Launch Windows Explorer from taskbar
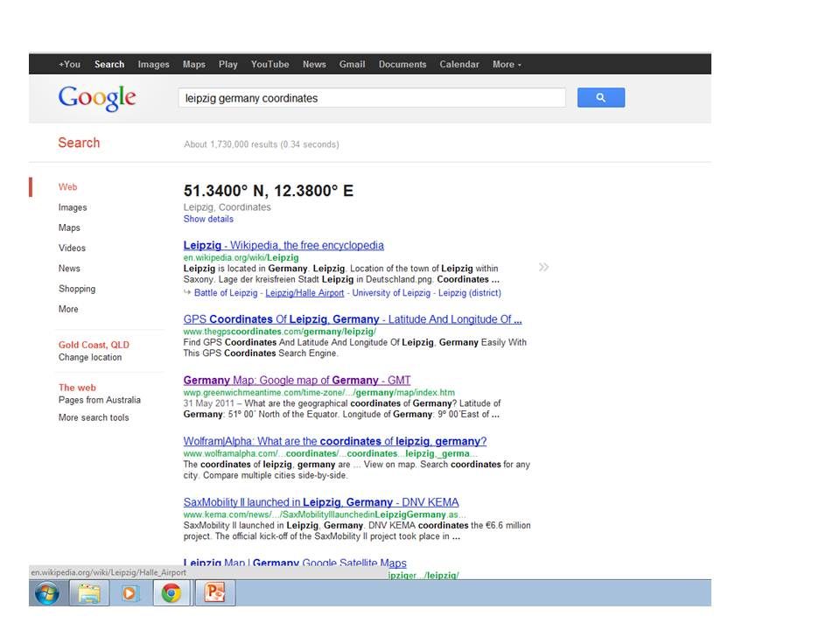Viewport: 840px width, 630px height. point(89,593)
